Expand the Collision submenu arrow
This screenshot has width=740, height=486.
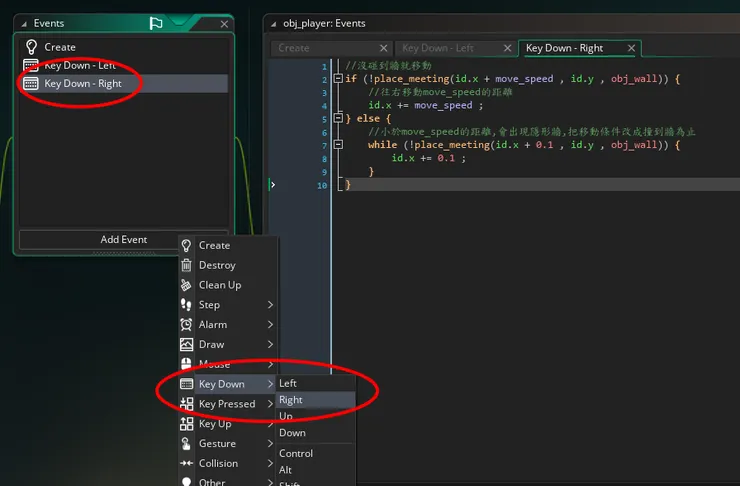pyautogui.click(x=270, y=463)
